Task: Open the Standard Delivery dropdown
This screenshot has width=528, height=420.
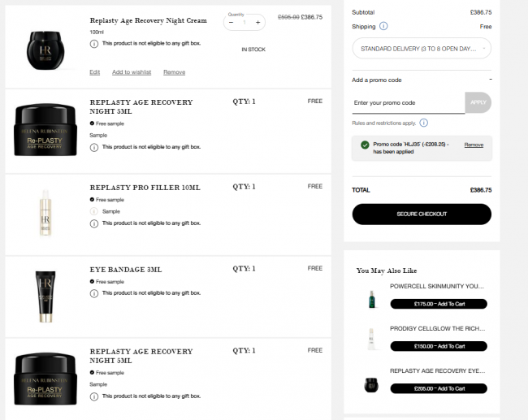Action: (x=422, y=49)
